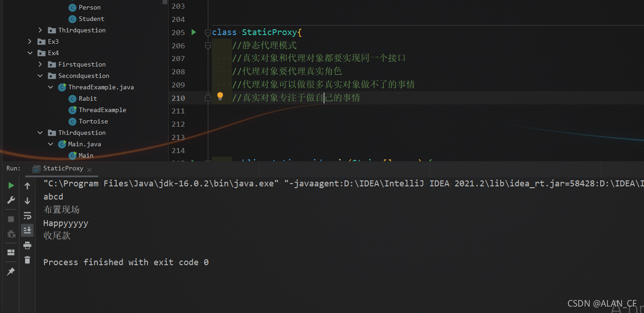Image resolution: width=644 pixels, height=313 pixels.
Task: Click comment '//静态代理模式' on line 206
Action: [x=264, y=46]
